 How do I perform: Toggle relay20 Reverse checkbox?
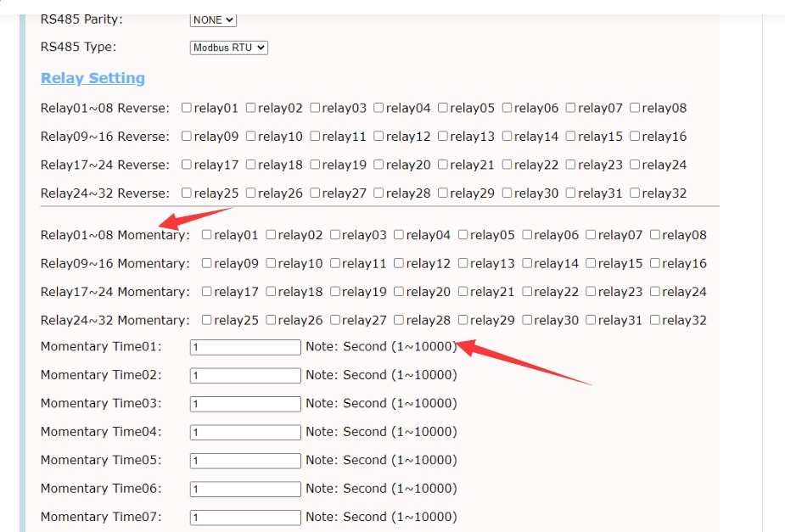click(x=378, y=165)
